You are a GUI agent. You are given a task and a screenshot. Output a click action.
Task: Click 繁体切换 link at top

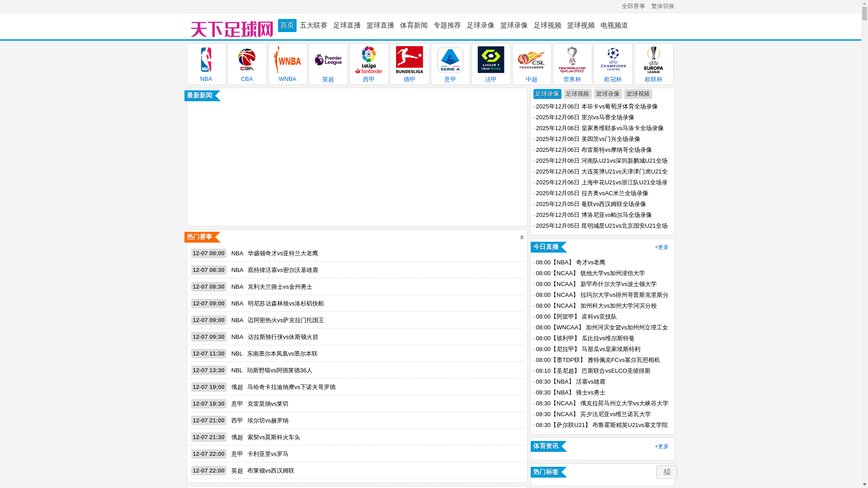pos(662,6)
